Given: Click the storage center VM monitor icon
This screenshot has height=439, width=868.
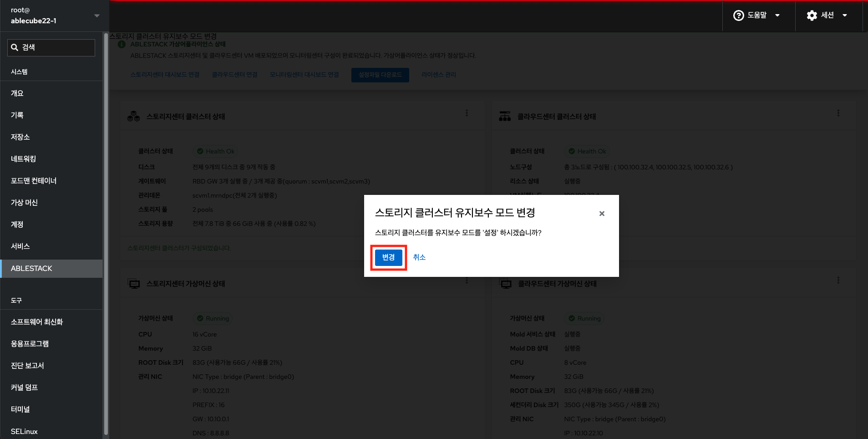Looking at the screenshot, I should pyautogui.click(x=134, y=284).
